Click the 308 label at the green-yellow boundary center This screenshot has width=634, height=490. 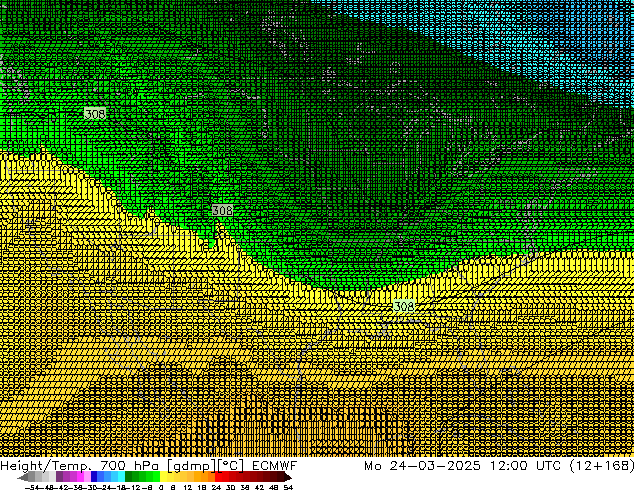point(222,210)
